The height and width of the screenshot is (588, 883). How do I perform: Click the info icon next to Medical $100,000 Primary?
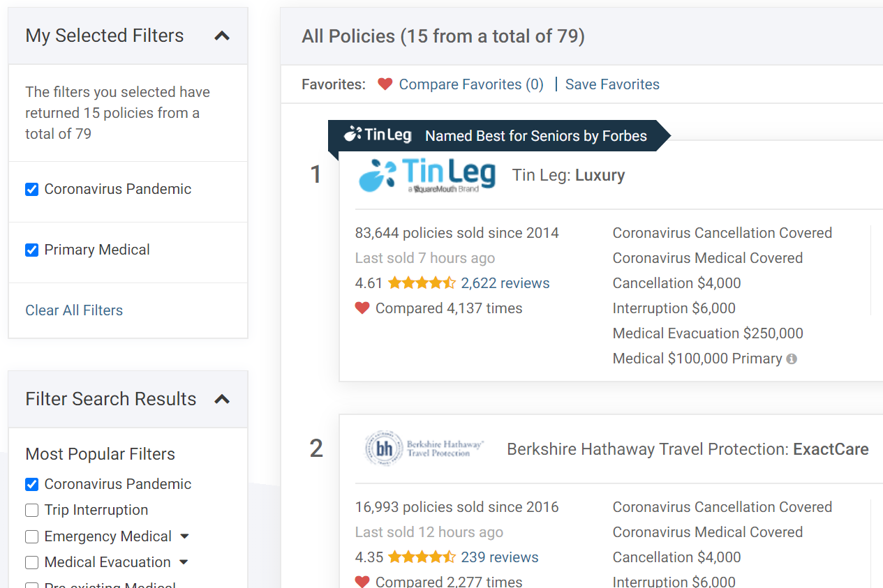(792, 359)
